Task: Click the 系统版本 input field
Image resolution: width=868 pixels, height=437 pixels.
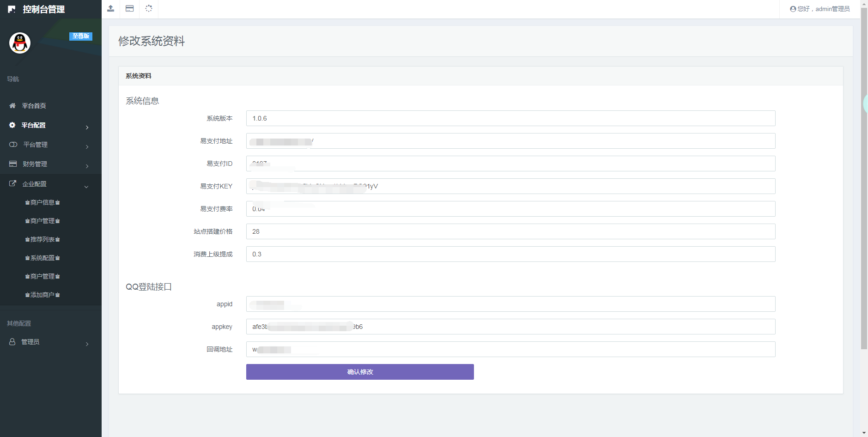Action: pyautogui.click(x=510, y=118)
